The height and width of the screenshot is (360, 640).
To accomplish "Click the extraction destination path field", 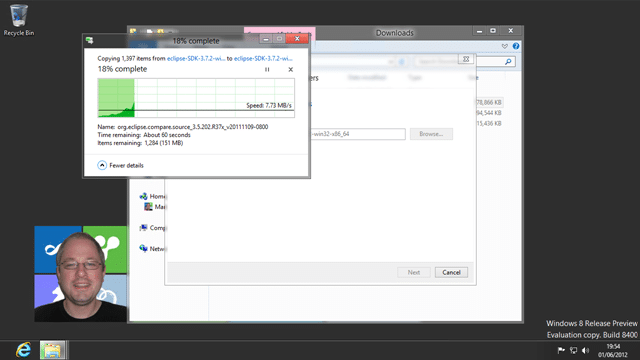I will (358, 134).
